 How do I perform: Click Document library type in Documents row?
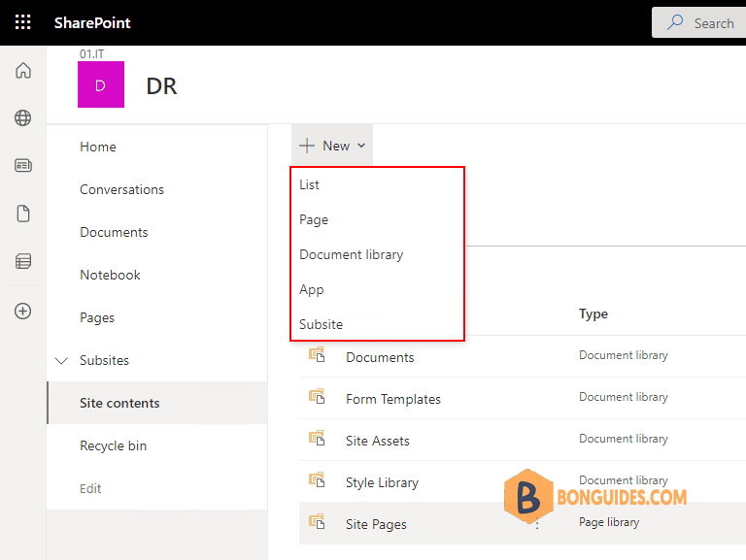[624, 355]
